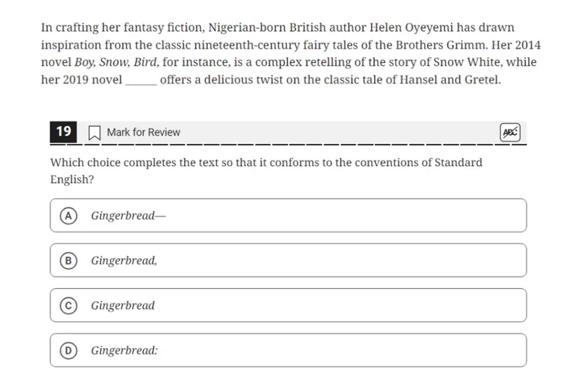Choose the 'Gingerbread,' answer option box

pos(288,260)
